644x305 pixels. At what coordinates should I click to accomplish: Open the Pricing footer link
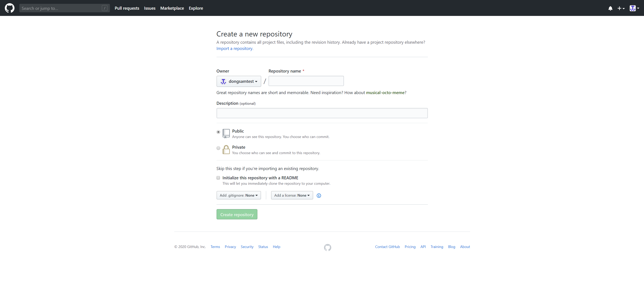coord(410,247)
